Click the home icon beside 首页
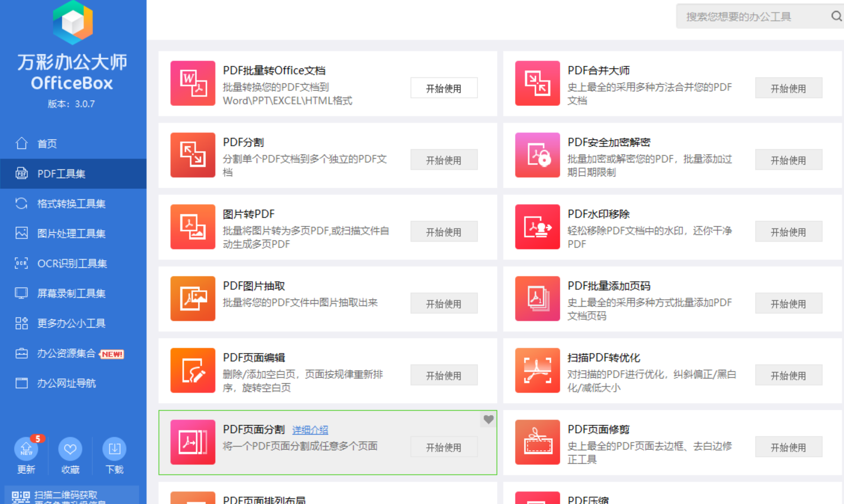 [x=21, y=143]
